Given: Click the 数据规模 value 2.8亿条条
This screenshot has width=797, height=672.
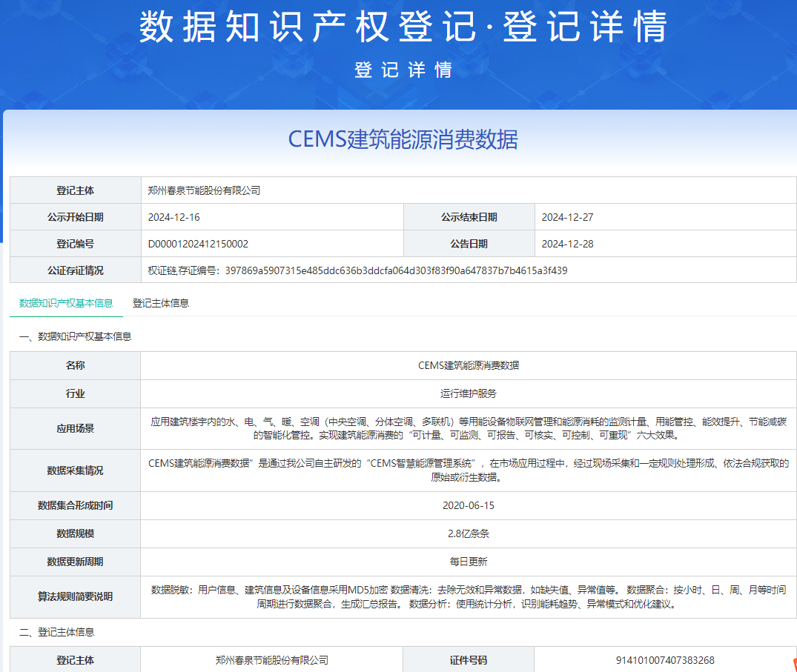Looking at the screenshot, I should pyautogui.click(x=467, y=533).
